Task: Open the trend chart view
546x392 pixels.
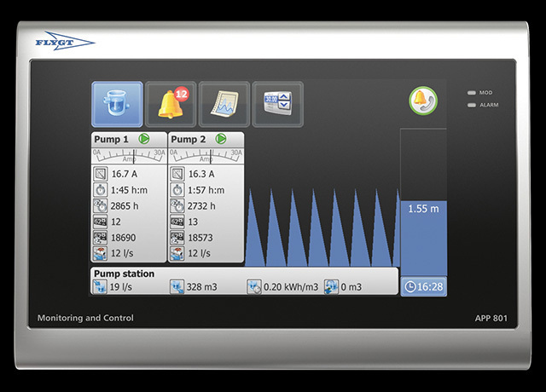Action: click(x=224, y=104)
